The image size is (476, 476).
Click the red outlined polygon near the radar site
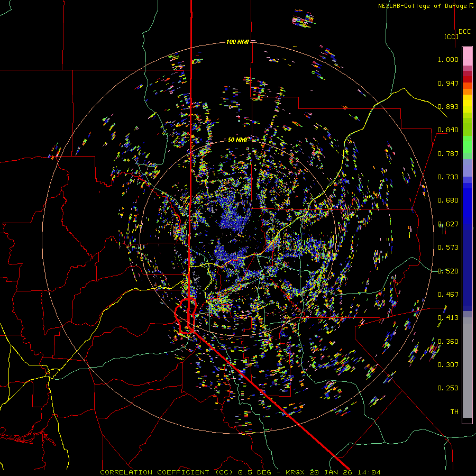click(x=186, y=316)
